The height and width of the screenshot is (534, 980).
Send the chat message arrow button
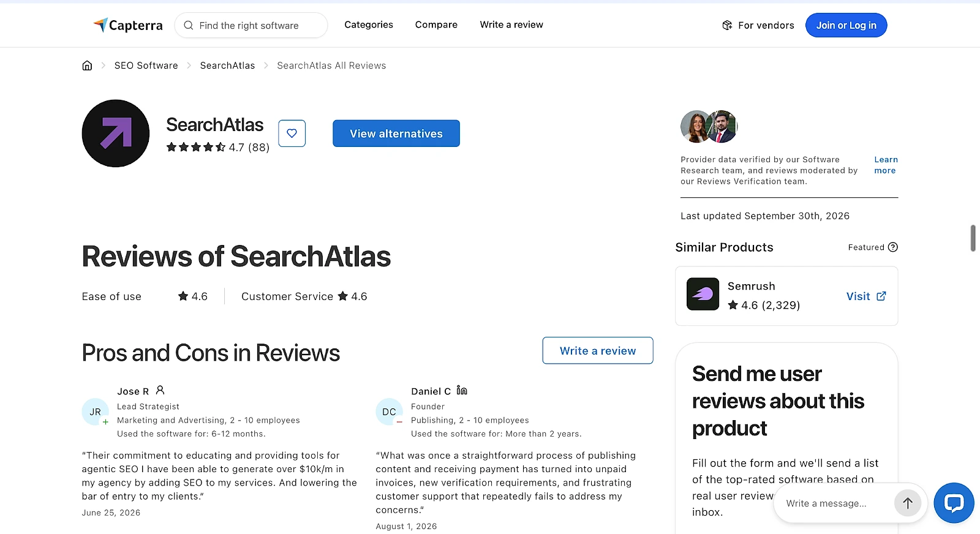908,503
